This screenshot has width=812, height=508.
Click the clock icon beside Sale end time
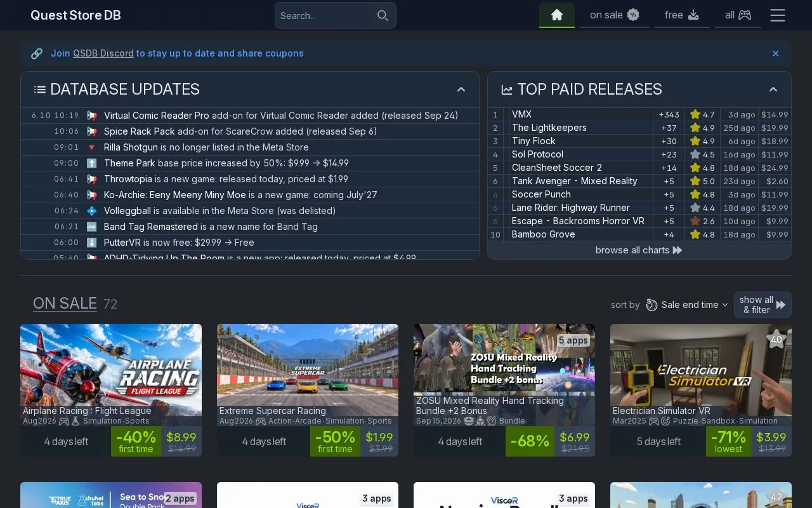coord(652,305)
